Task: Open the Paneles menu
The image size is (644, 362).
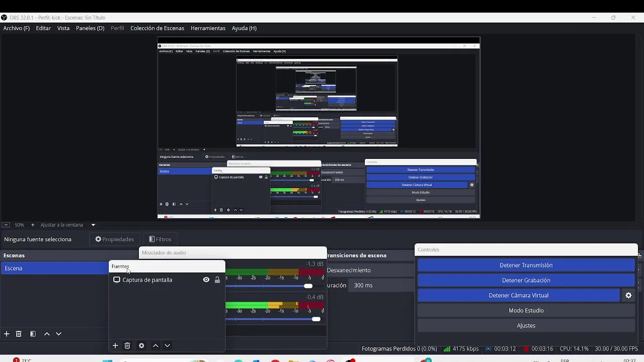Action: coord(90,28)
